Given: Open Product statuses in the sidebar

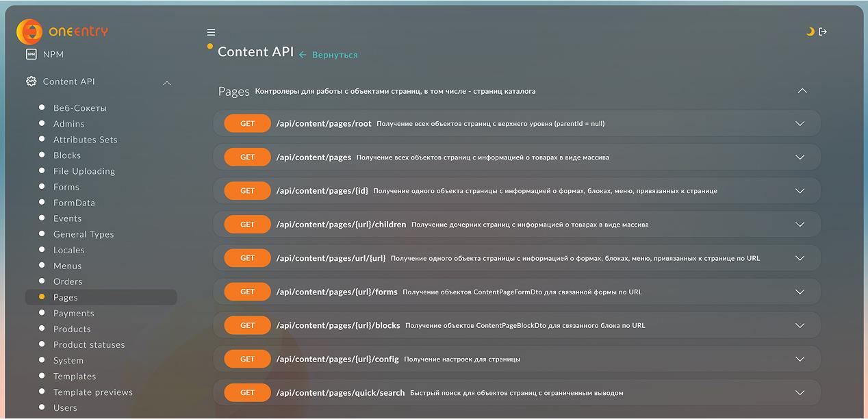Looking at the screenshot, I should (89, 344).
